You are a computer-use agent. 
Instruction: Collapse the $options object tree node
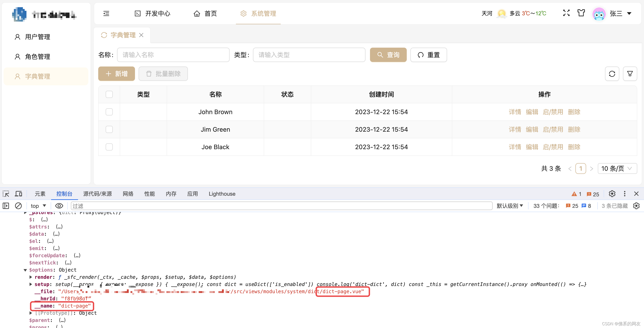point(25,270)
